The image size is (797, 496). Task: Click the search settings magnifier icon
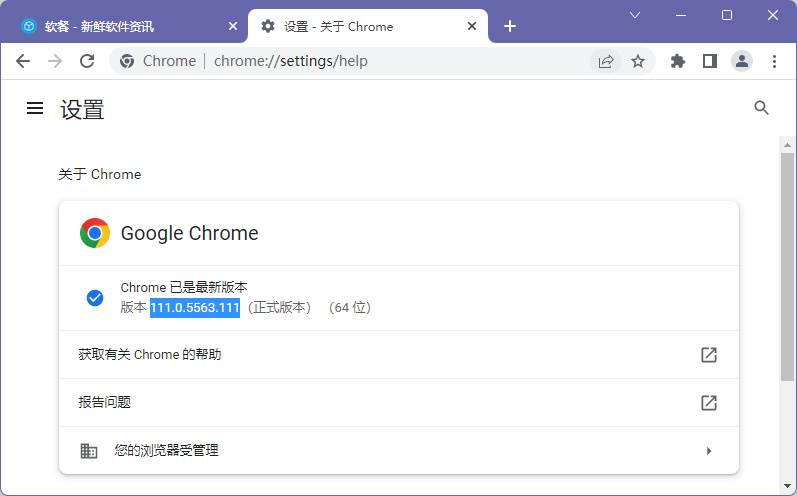pyautogui.click(x=761, y=108)
